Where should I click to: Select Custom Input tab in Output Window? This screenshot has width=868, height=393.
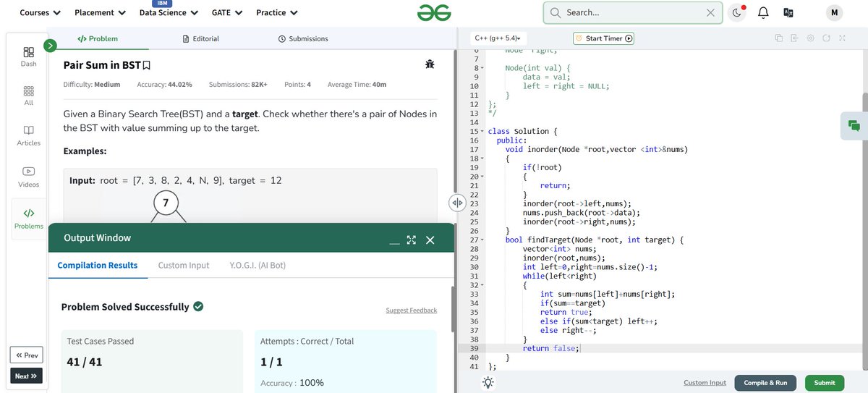coord(184,266)
